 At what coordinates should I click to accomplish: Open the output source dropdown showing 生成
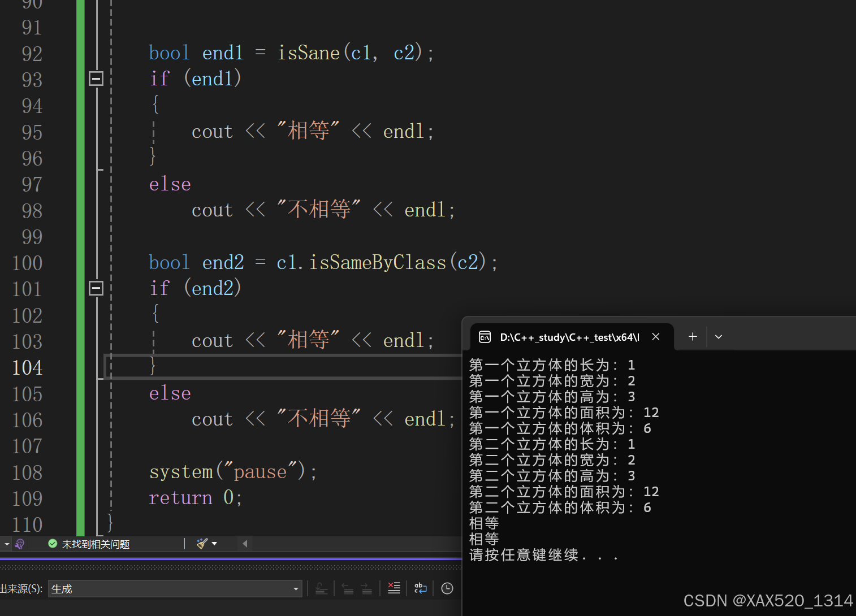point(175,589)
